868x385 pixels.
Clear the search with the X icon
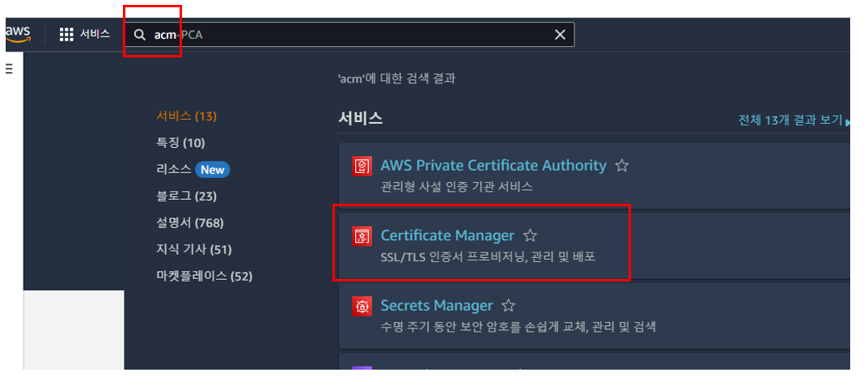click(x=561, y=35)
